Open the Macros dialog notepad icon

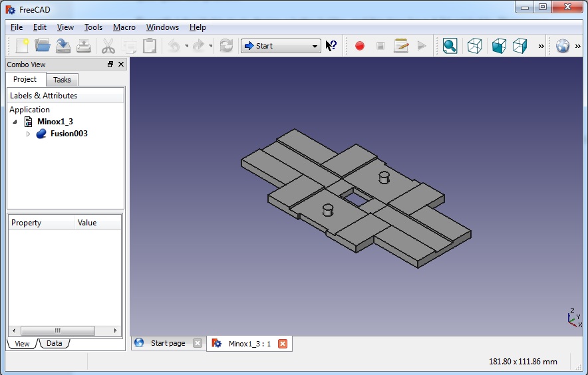click(x=401, y=46)
